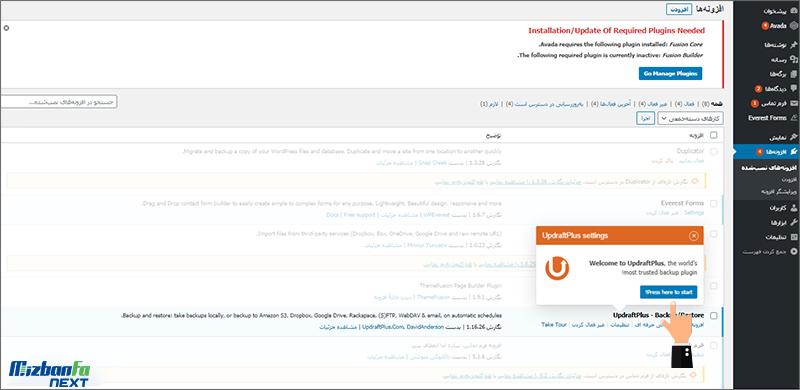Viewport: 800px width, 390px height.
Task: Click the collapse menu (جمع کردن فهرست) icon
Action: 793,252
